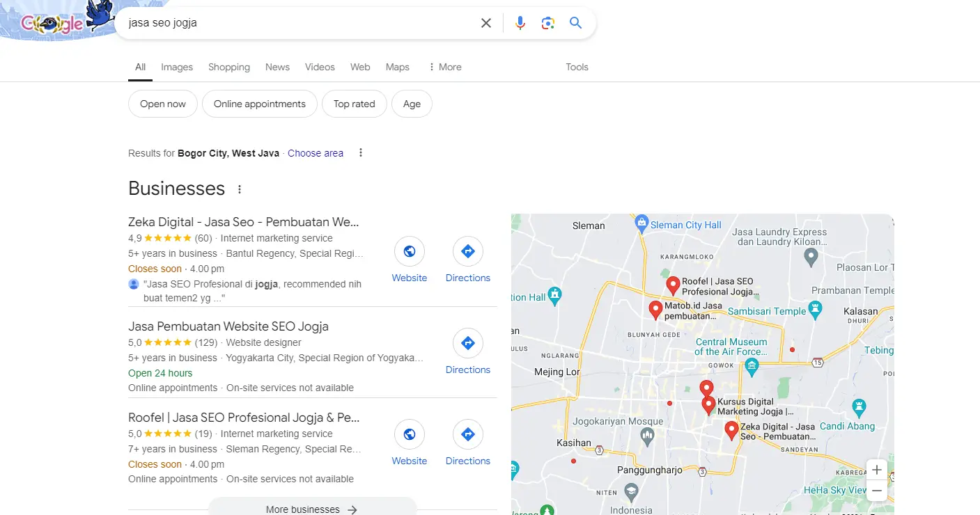Open options menu next to Choose area
The width and height of the screenshot is (980, 515).
pyautogui.click(x=361, y=153)
